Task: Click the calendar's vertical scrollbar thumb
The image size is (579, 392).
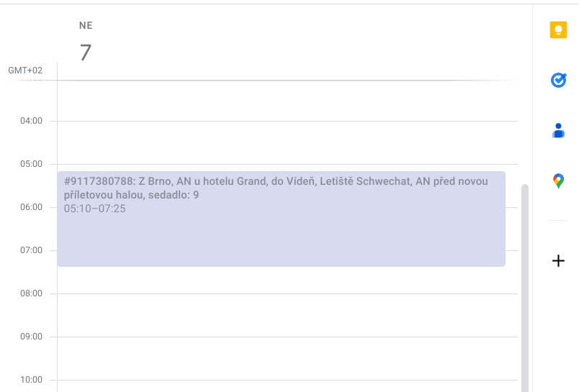Action: (x=525, y=288)
